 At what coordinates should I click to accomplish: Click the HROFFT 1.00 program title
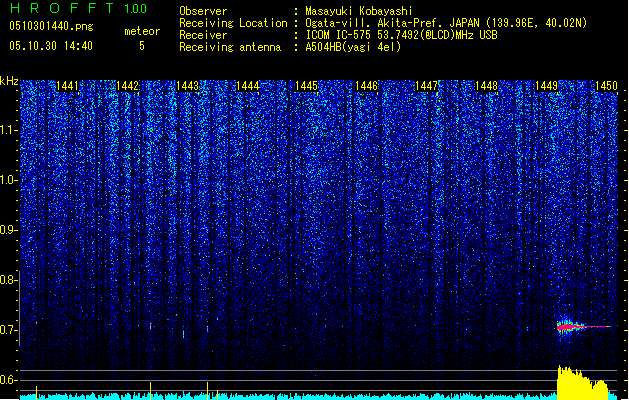79,8
